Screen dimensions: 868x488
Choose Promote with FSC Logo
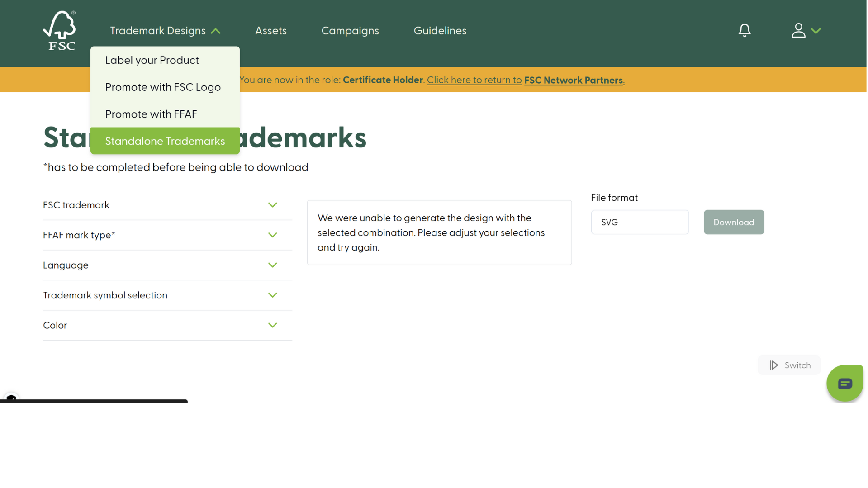(x=163, y=87)
